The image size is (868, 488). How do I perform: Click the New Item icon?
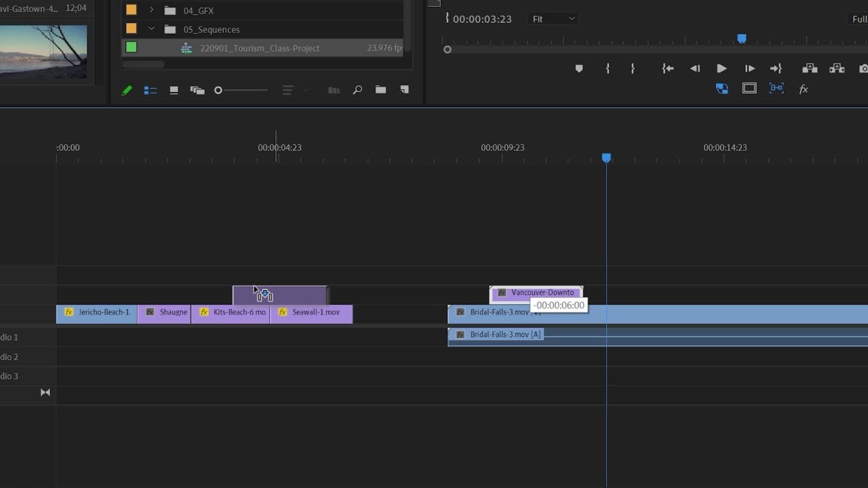click(x=404, y=89)
